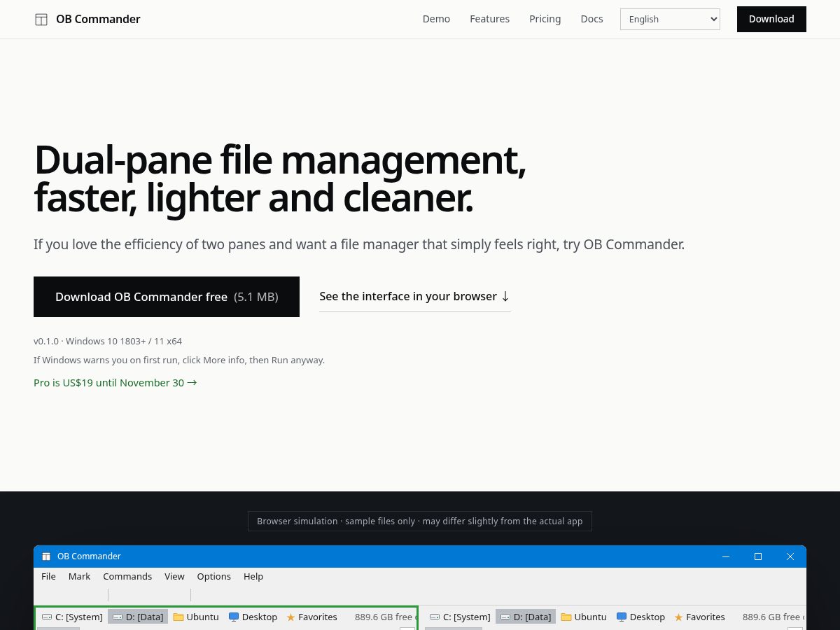
Task: Open the language dropdown set to English
Action: tap(670, 19)
